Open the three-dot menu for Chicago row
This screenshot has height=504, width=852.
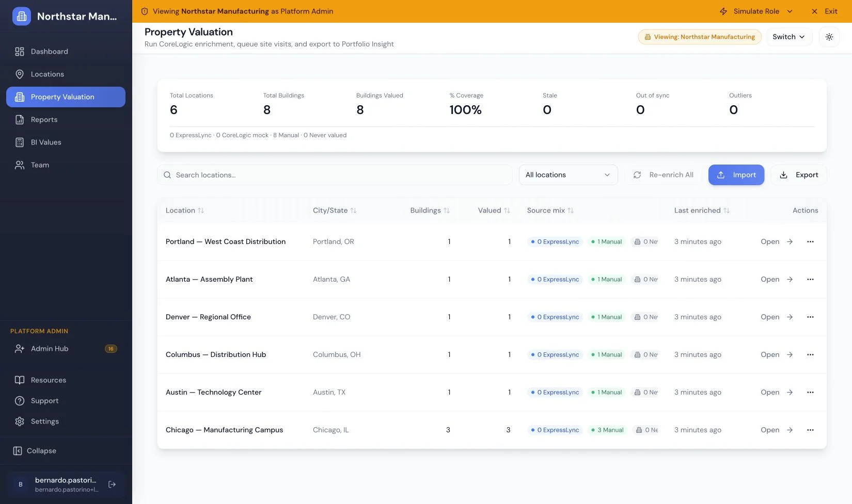click(x=810, y=430)
